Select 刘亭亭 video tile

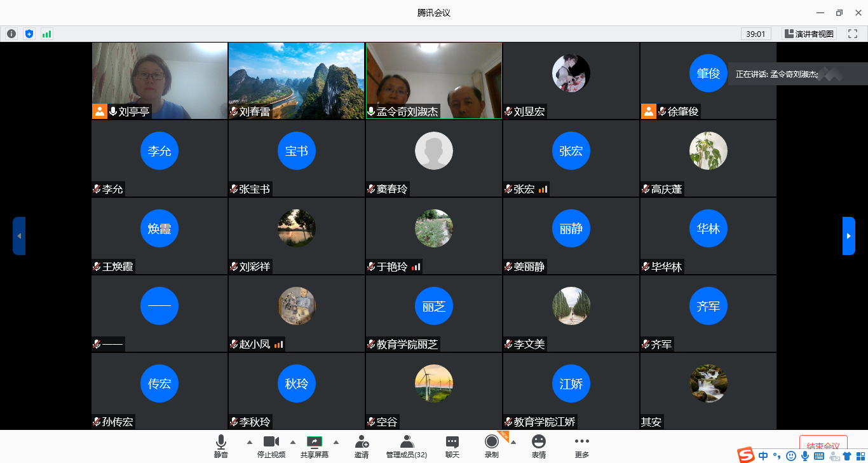159,81
